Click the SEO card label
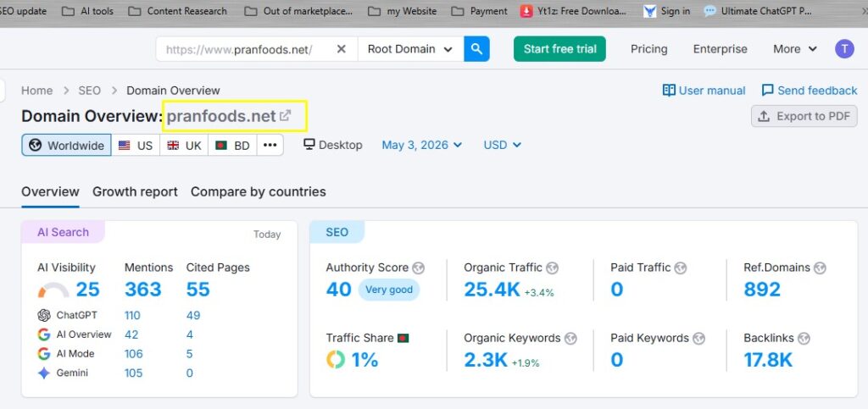The image size is (868, 409). [337, 232]
